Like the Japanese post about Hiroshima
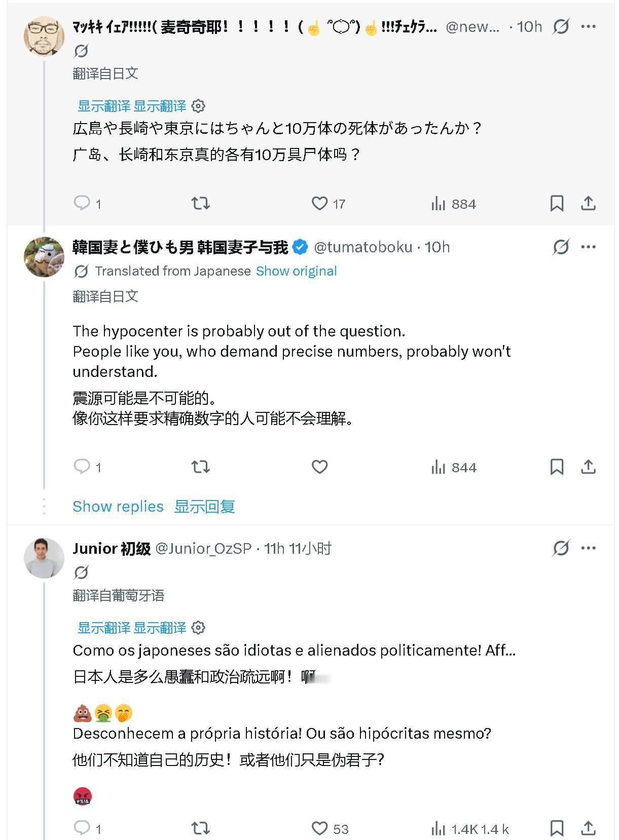Viewport: 619px width, 840px height. (x=319, y=204)
